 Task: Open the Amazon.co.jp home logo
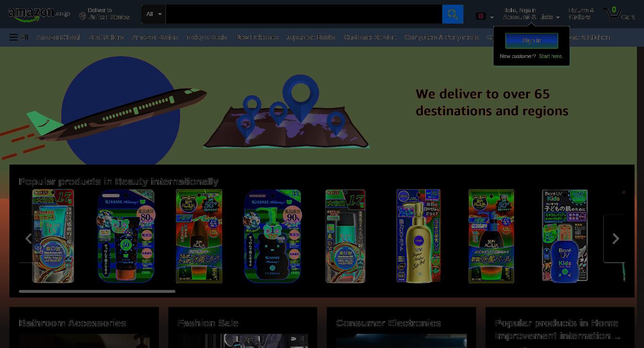(x=39, y=14)
